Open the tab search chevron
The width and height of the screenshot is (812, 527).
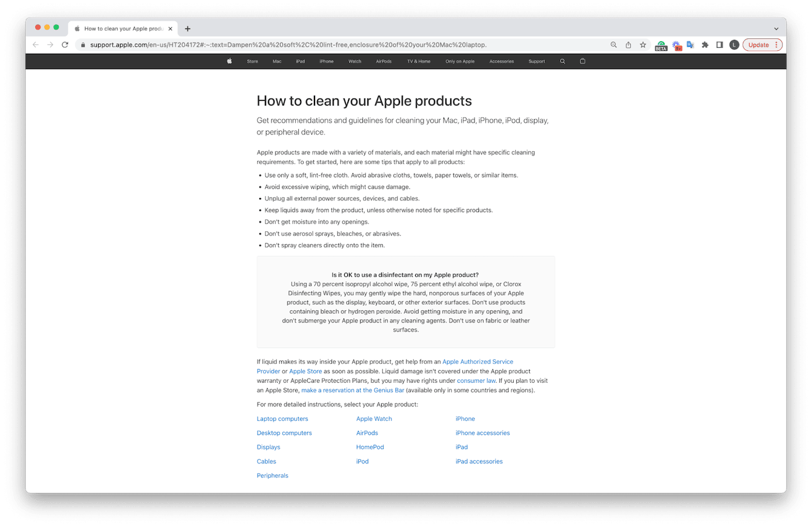776,28
